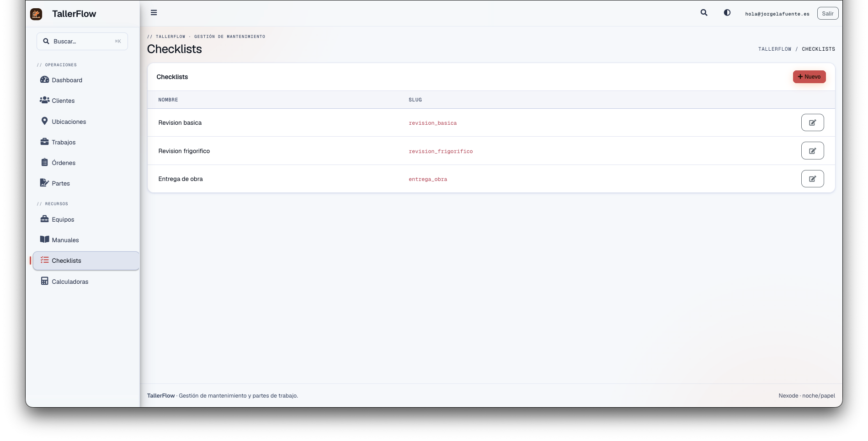The height and width of the screenshot is (441, 868).
Task: Edit the Revision frigorifico checklist
Action: pyautogui.click(x=812, y=151)
